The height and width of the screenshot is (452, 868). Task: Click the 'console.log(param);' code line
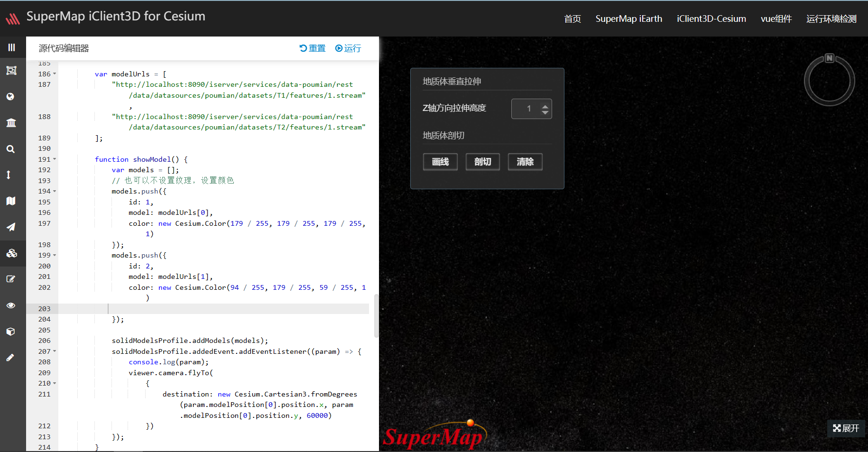point(168,362)
